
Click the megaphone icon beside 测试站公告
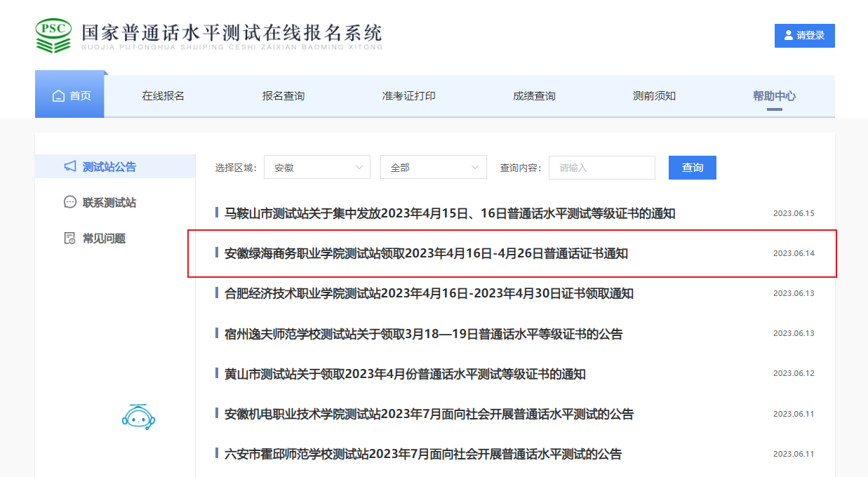(x=69, y=167)
